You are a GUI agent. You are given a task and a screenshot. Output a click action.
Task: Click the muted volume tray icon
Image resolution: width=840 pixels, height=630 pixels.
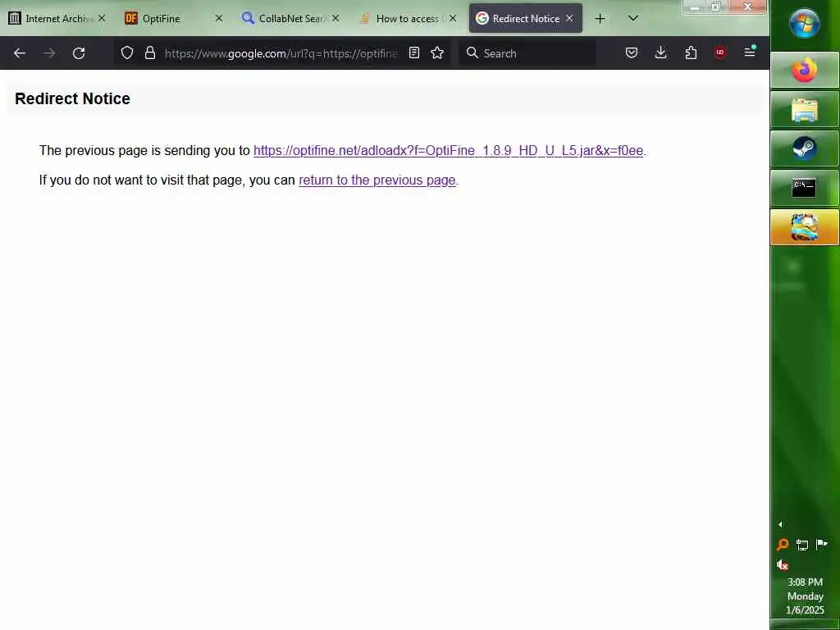click(783, 565)
